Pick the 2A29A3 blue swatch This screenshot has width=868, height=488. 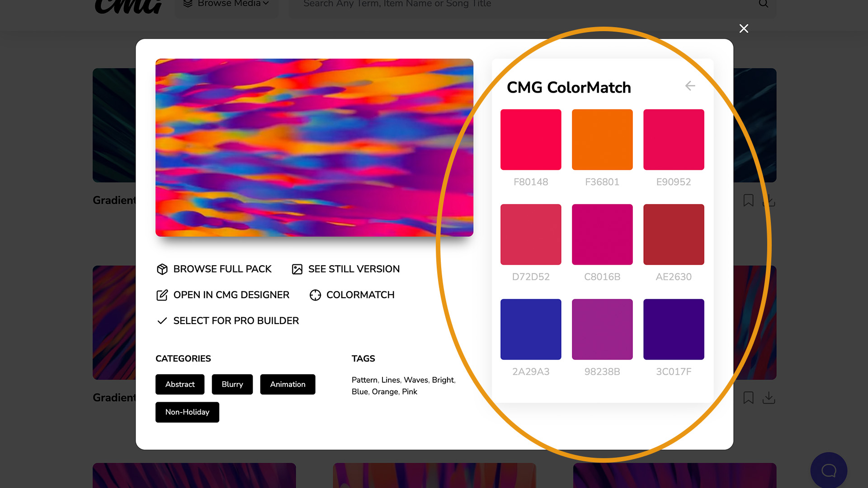point(531,329)
